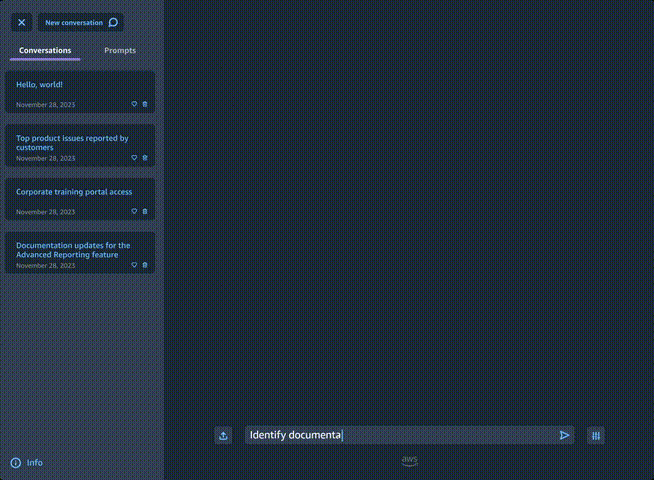The image size is (654, 480).
Task: Open Top product issues reported by customers
Action: 80,146
